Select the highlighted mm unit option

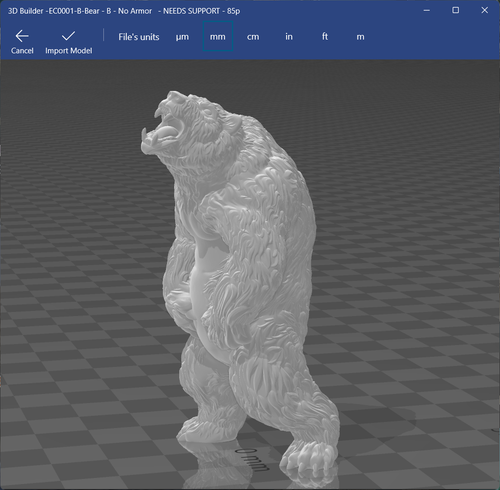[x=218, y=36]
